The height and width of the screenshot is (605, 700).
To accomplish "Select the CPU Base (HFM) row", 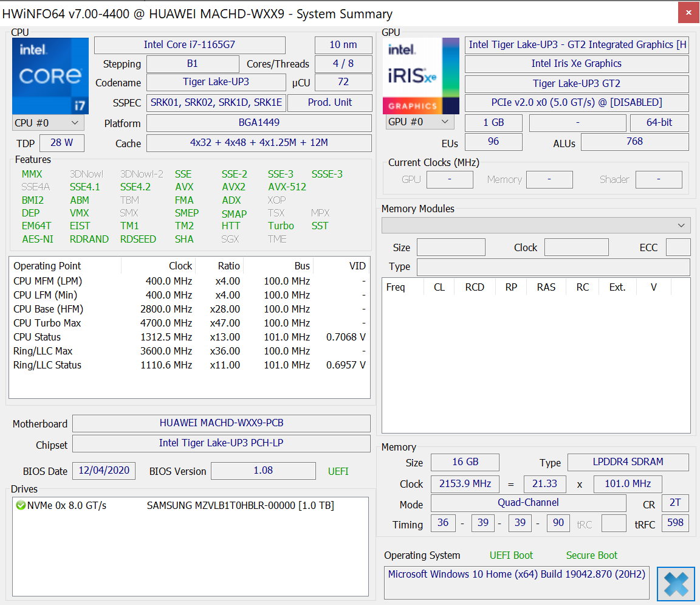I will coord(190,309).
